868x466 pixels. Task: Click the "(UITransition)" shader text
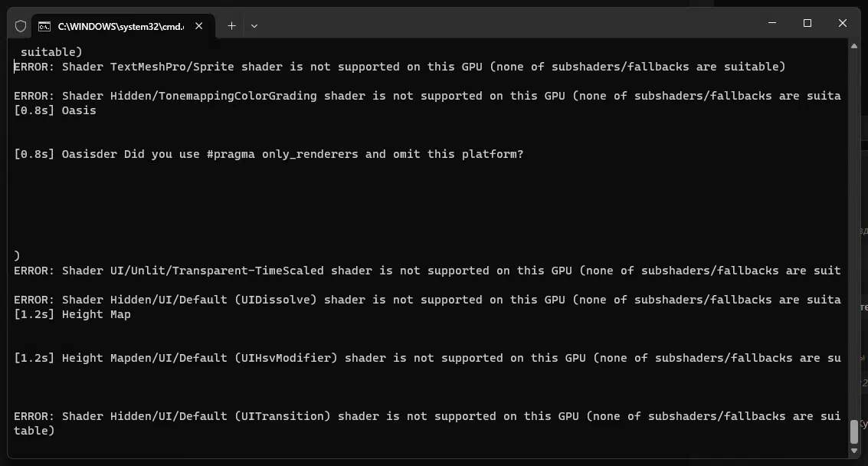click(x=283, y=416)
